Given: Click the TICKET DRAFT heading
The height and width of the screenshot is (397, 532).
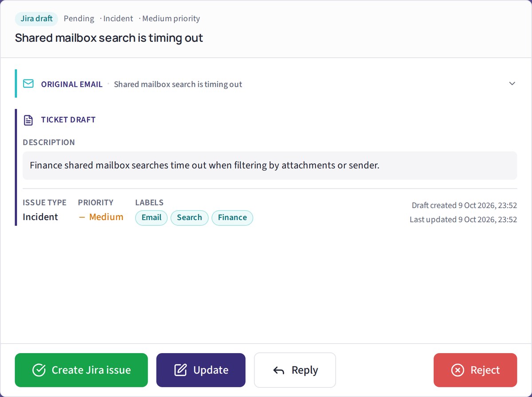Looking at the screenshot, I should (x=68, y=120).
